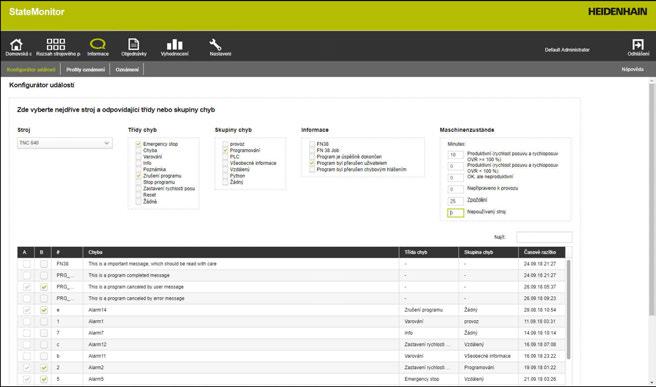Switch to Profily oznámení tab

(85, 69)
